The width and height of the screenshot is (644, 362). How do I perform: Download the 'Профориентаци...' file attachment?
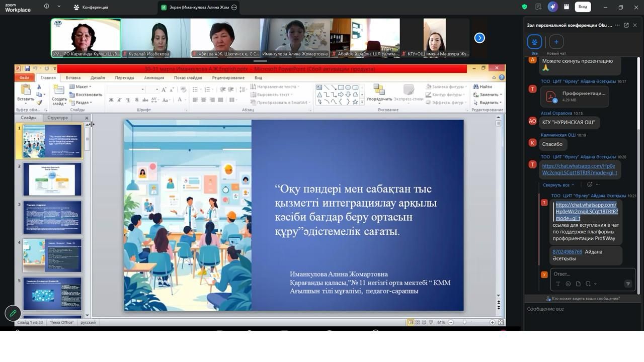tap(551, 97)
